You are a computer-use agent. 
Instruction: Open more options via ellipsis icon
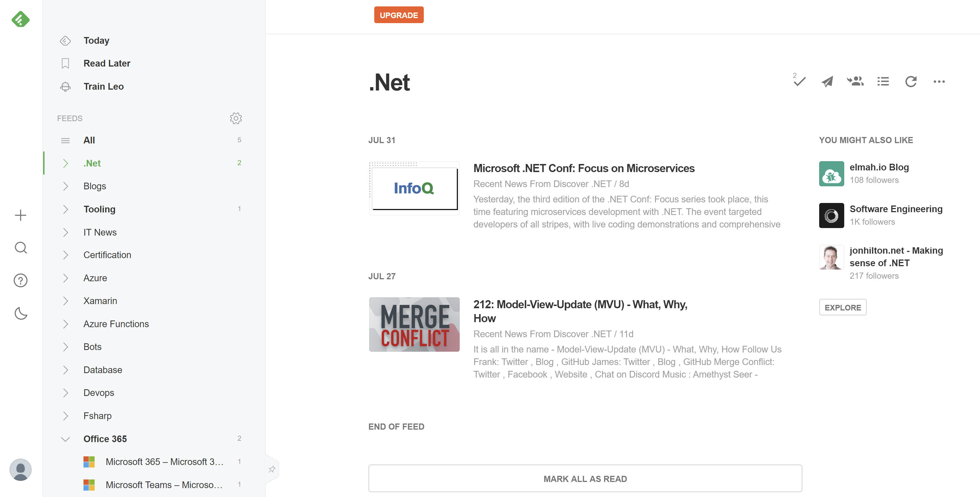tap(939, 81)
